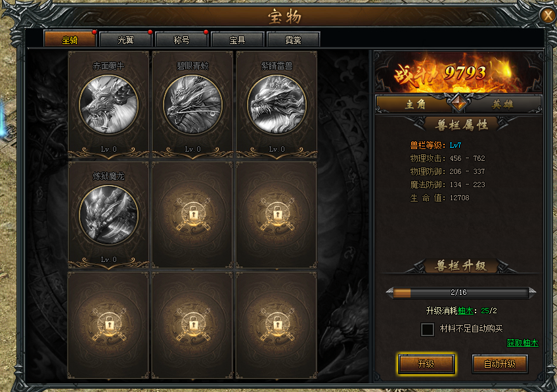
Task: Click the 自动升级 auto-upgrade button
Action: 500,364
